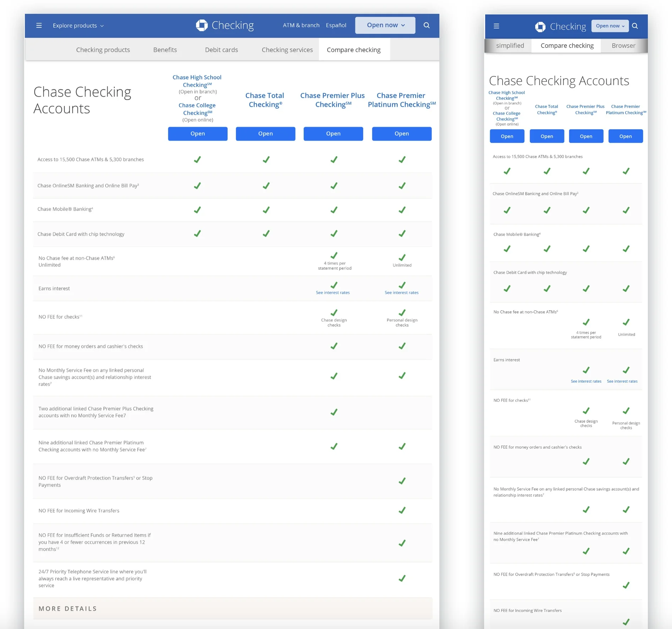Click 'Chase Checking Accounts' heading, mobile
The width and height of the screenshot is (672, 629).
(559, 81)
